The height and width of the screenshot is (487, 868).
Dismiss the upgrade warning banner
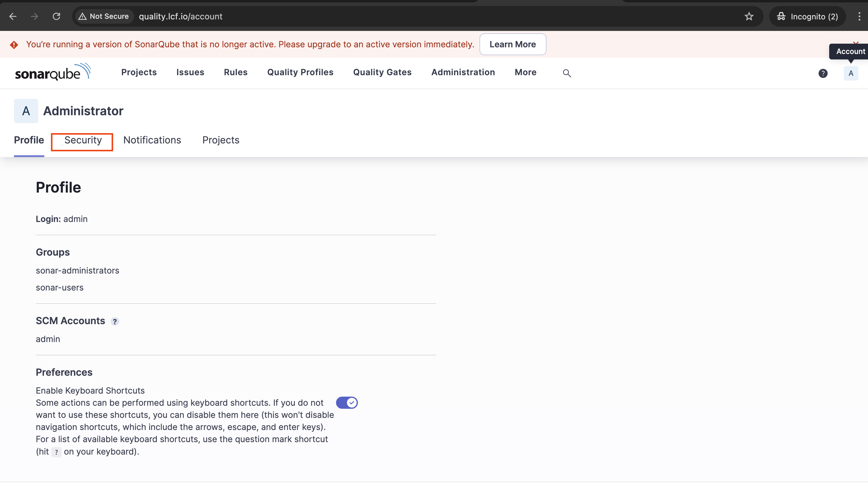(856, 42)
